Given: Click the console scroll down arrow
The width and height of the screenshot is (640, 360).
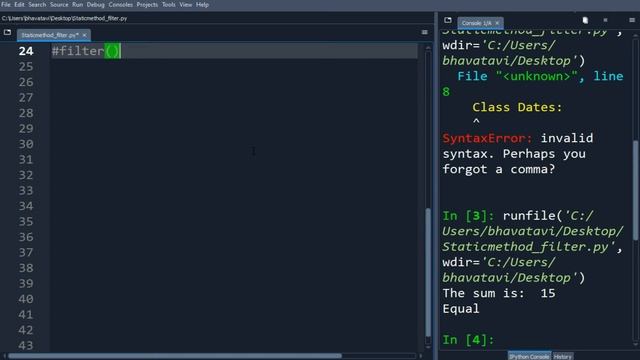Looking at the screenshot, I should coord(635,345).
